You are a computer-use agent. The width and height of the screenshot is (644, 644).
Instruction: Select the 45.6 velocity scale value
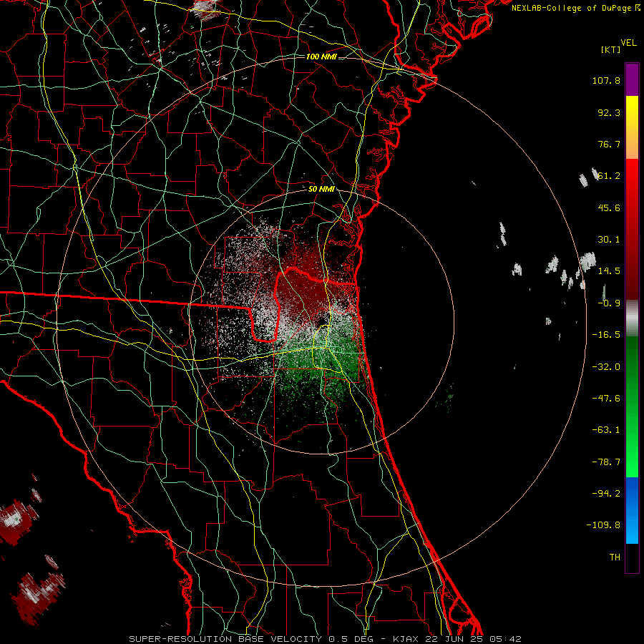tap(609, 208)
